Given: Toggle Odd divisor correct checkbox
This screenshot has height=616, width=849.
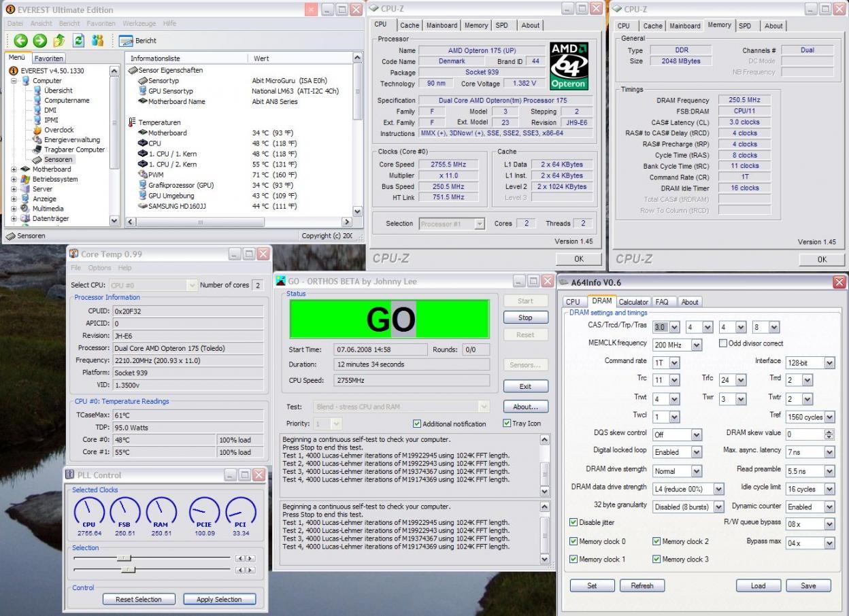Looking at the screenshot, I should click(x=724, y=343).
